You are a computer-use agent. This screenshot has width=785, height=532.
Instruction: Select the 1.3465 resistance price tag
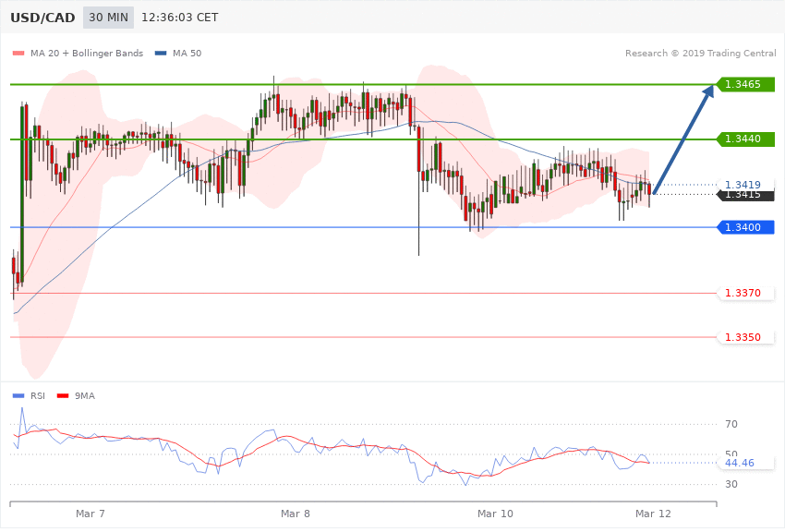(746, 84)
